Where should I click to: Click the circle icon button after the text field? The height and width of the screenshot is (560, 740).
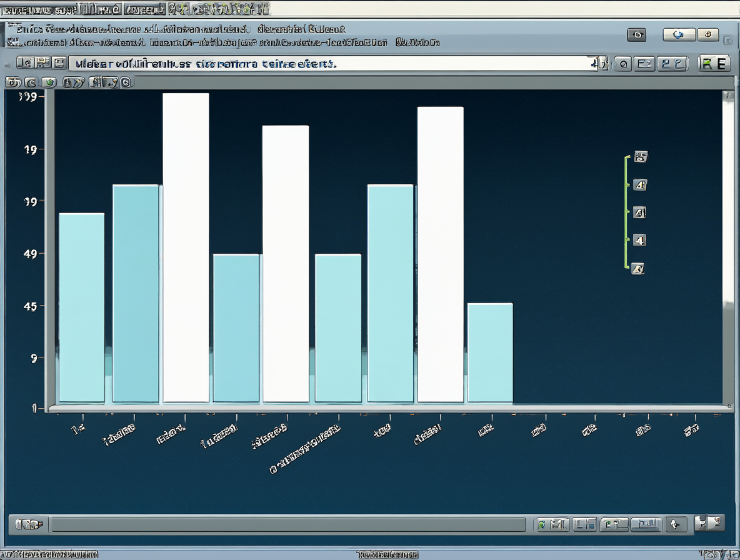point(623,64)
